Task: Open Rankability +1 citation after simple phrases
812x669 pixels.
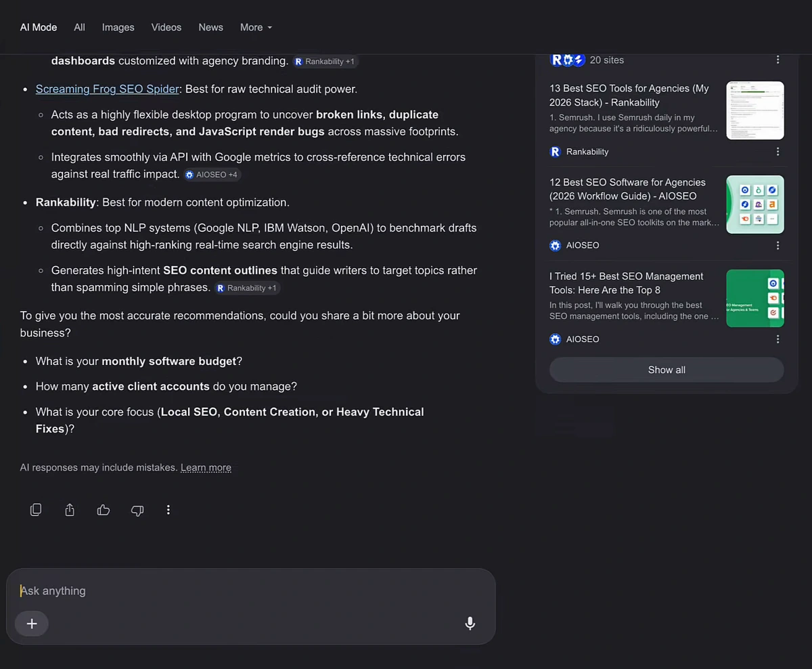Action: [x=247, y=288]
